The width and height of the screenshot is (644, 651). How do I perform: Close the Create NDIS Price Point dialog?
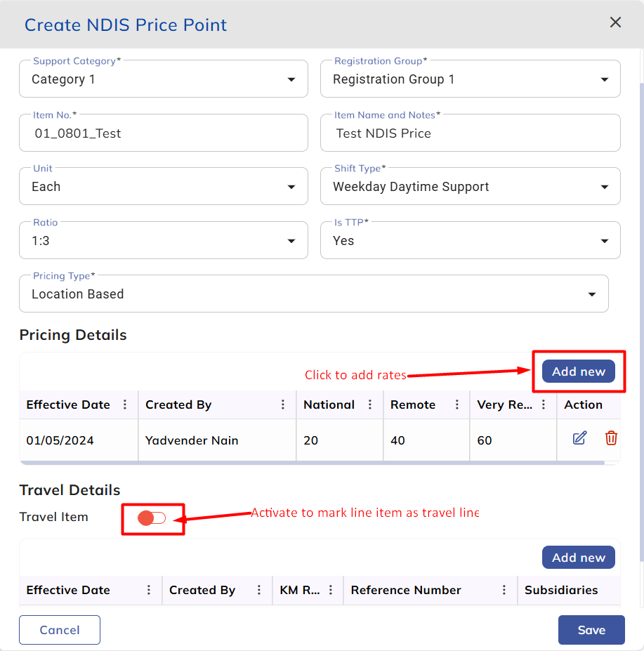click(615, 22)
